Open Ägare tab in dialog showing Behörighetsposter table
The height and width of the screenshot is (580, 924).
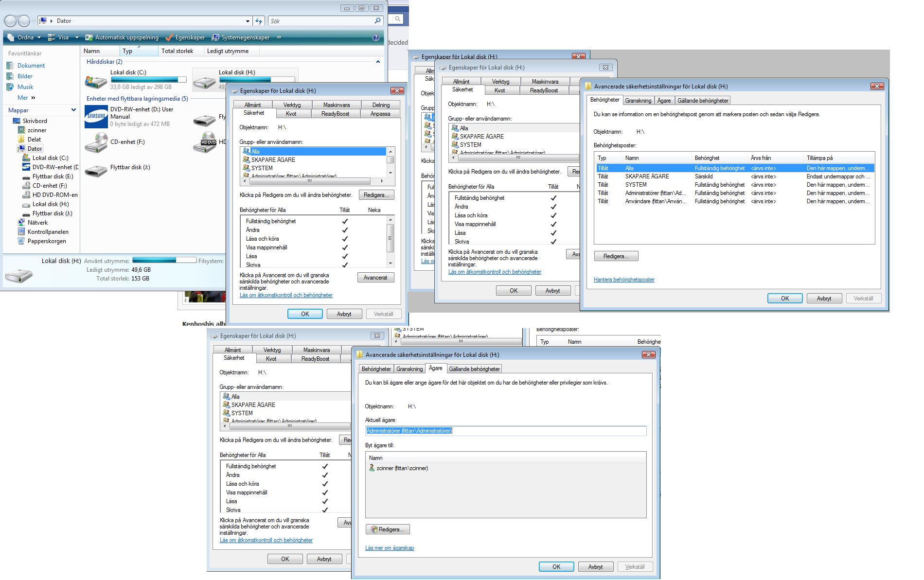click(x=664, y=101)
